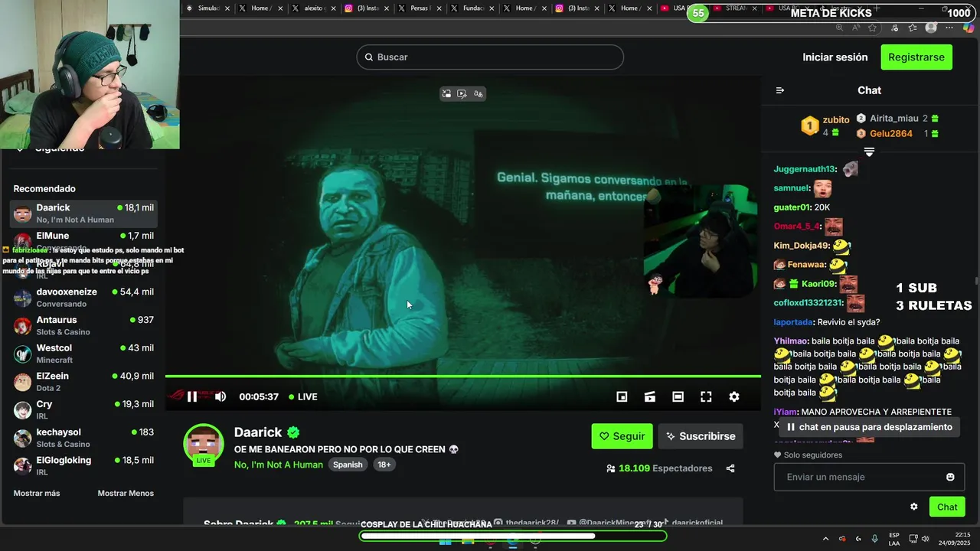Image resolution: width=980 pixels, height=551 pixels.
Task: Click the 18+ tag
Action: (x=384, y=465)
